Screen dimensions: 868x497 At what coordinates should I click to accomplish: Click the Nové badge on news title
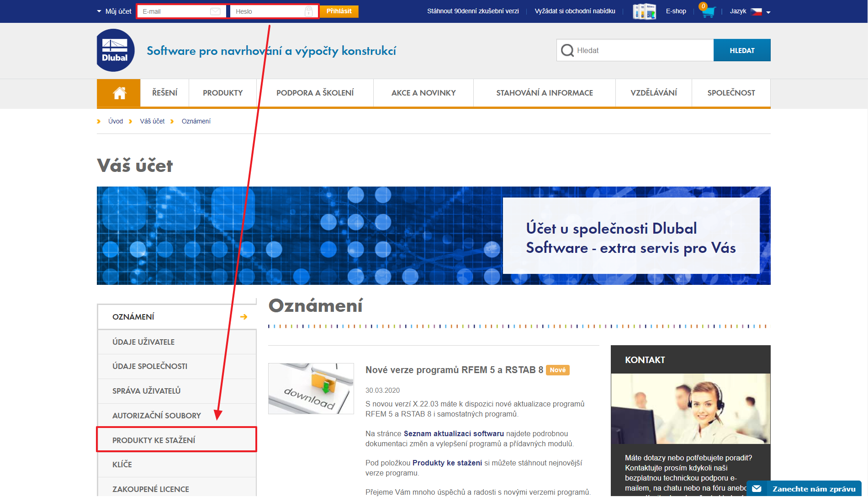pos(558,370)
